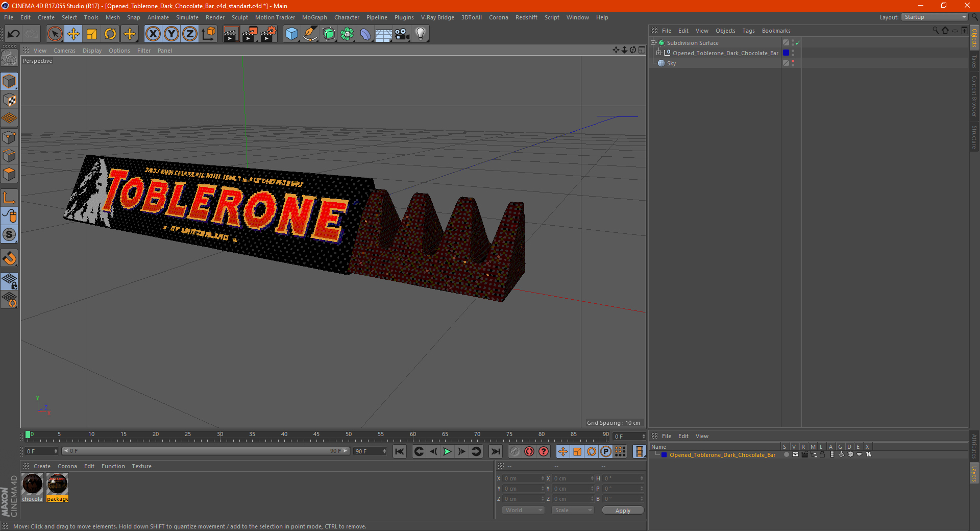The image size is (980, 531).
Task: Add a Subdivision Surface generator
Action: [x=329, y=34]
